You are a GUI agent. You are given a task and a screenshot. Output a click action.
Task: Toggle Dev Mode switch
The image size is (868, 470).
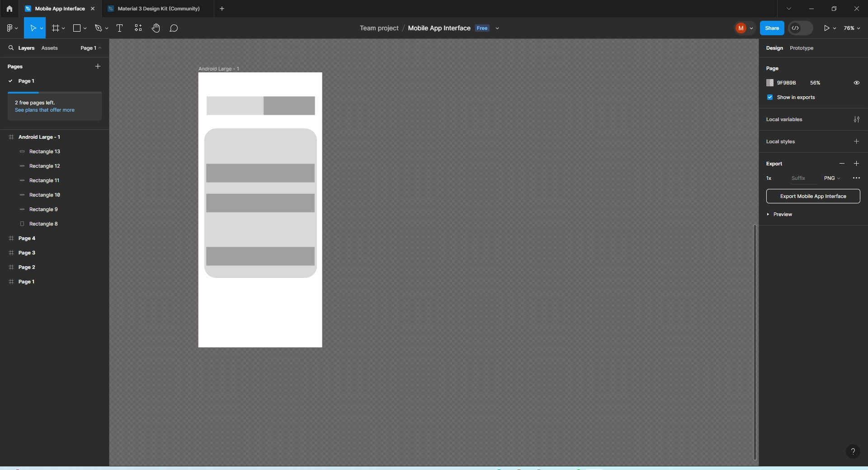click(x=801, y=28)
